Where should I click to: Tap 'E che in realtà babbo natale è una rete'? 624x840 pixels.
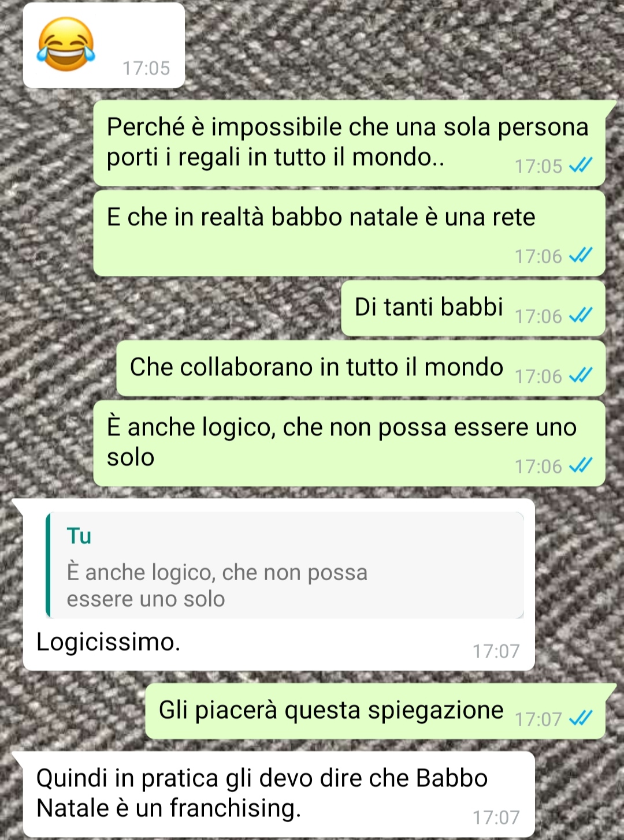point(321,217)
